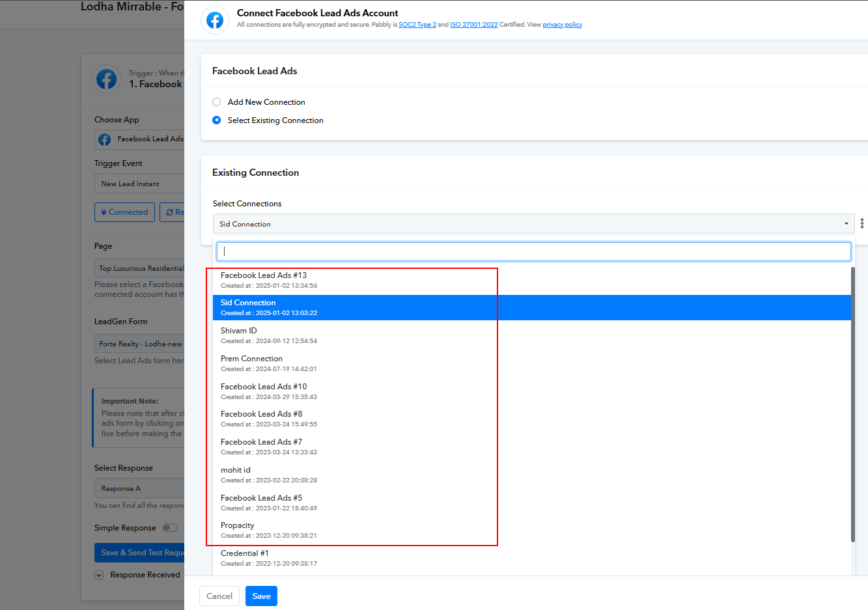Toggle the Simple Response switch

(170, 528)
